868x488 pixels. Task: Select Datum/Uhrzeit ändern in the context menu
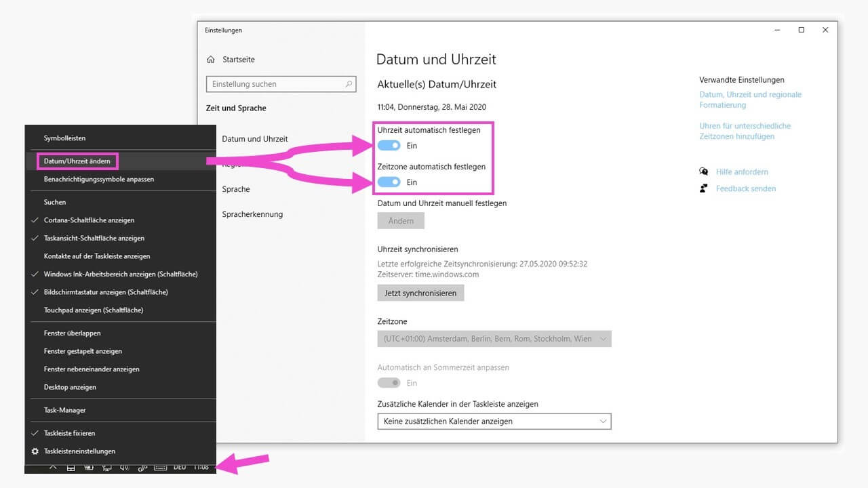[120, 161]
